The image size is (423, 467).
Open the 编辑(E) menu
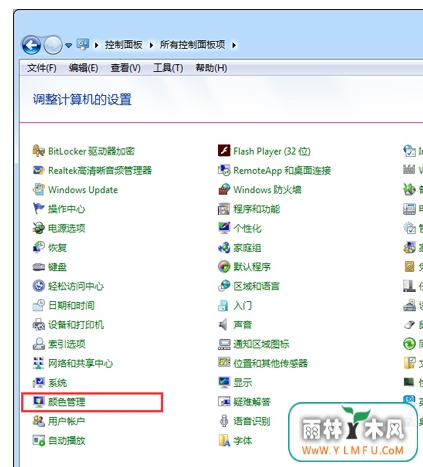(x=83, y=68)
